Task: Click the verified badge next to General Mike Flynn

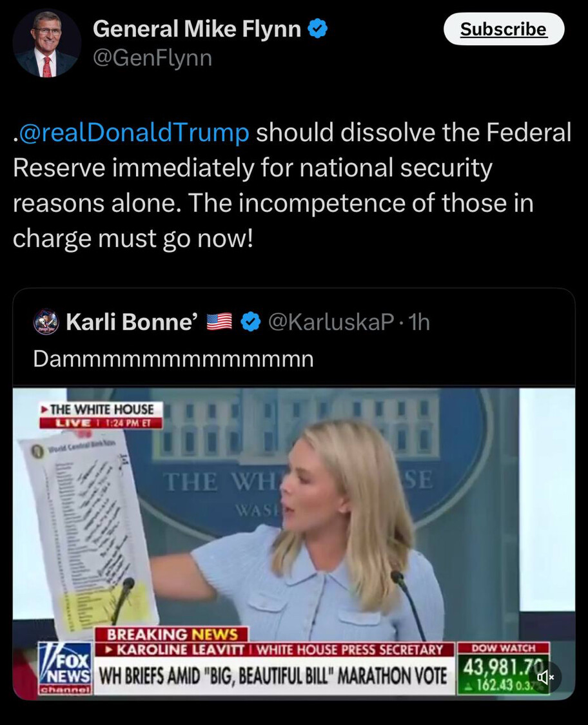Action: (318, 28)
